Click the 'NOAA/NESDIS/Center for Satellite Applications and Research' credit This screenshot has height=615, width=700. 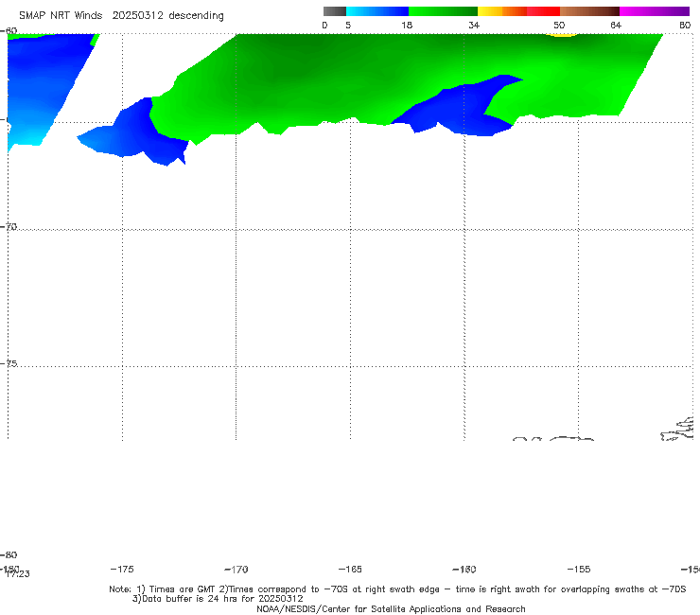391,608
